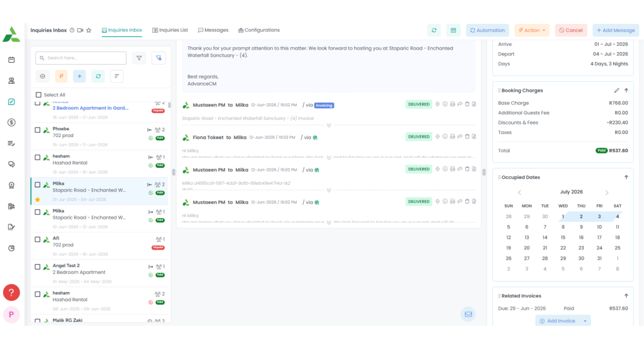Switch to the Inquiries List tab
644x362 pixels.
pyautogui.click(x=170, y=30)
